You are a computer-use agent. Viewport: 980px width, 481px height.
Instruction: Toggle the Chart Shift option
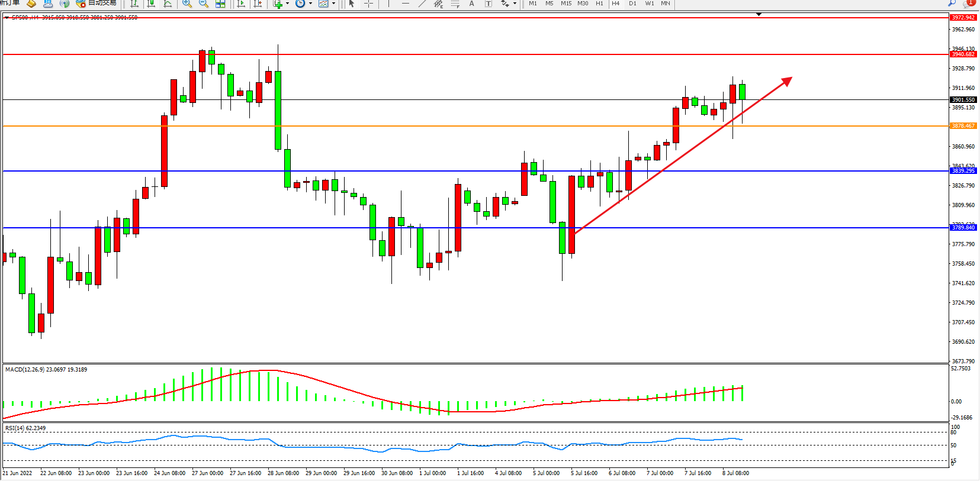click(258, 4)
